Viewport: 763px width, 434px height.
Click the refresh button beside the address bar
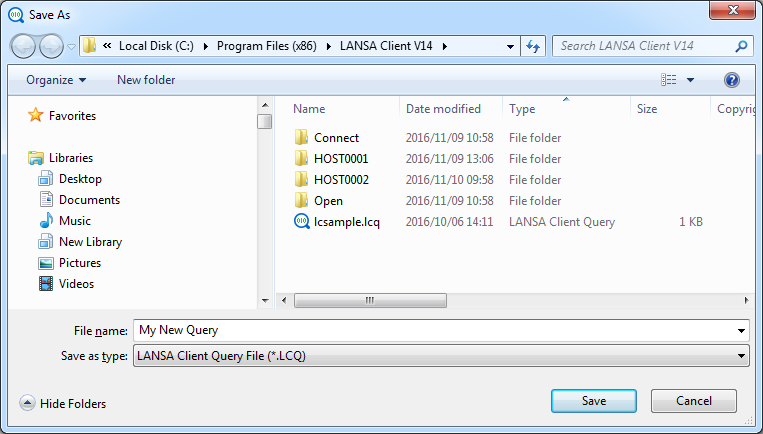pyautogui.click(x=533, y=46)
